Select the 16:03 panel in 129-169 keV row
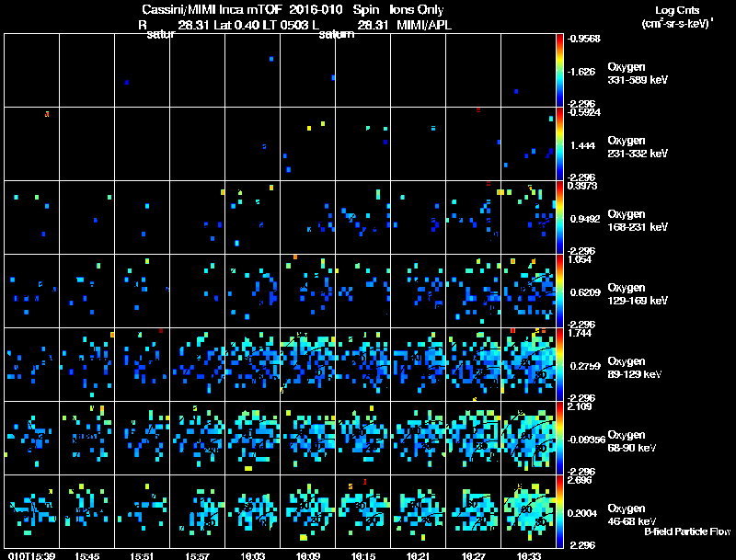This screenshot has width=736, height=560. (252, 291)
